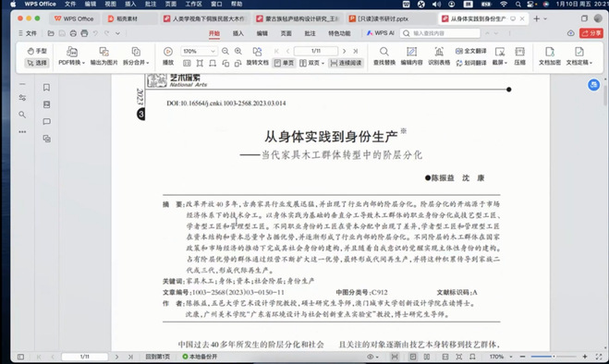Open the bookmark panel in left sidebar

tap(46, 88)
